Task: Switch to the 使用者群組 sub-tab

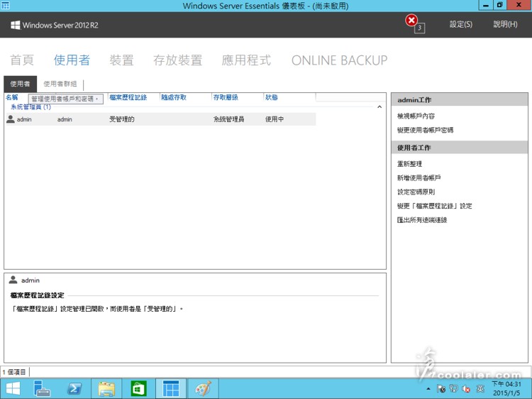Action: [60, 84]
